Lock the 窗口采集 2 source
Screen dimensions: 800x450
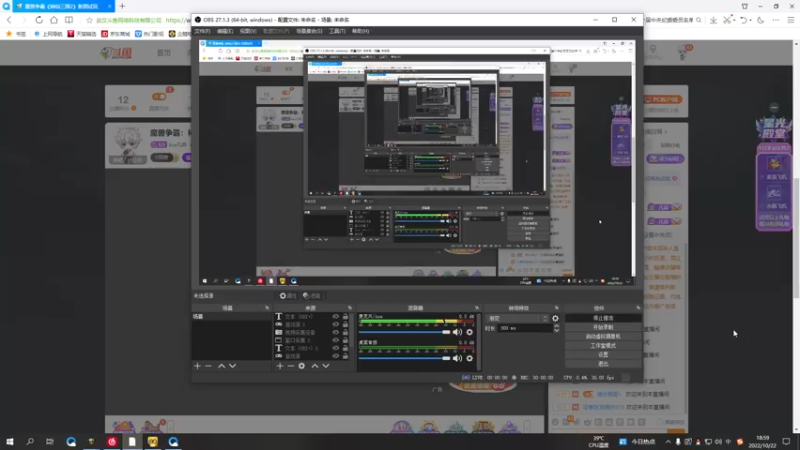[x=345, y=340]
